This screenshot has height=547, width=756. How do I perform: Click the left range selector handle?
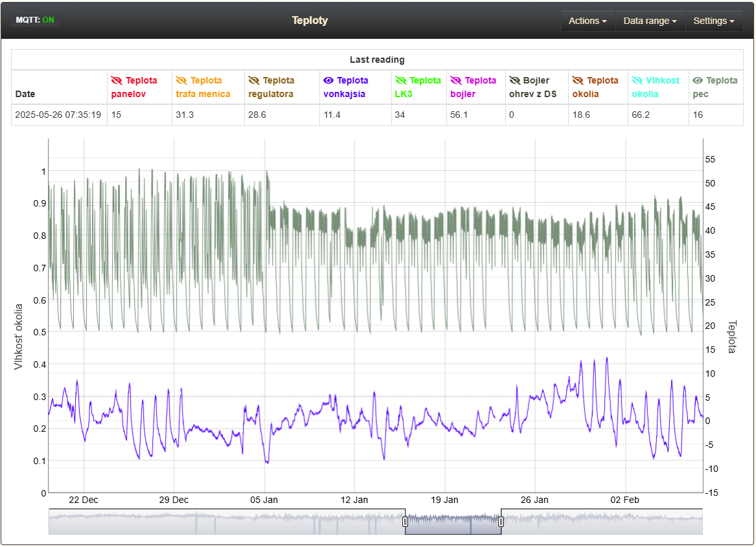[406, 521]
